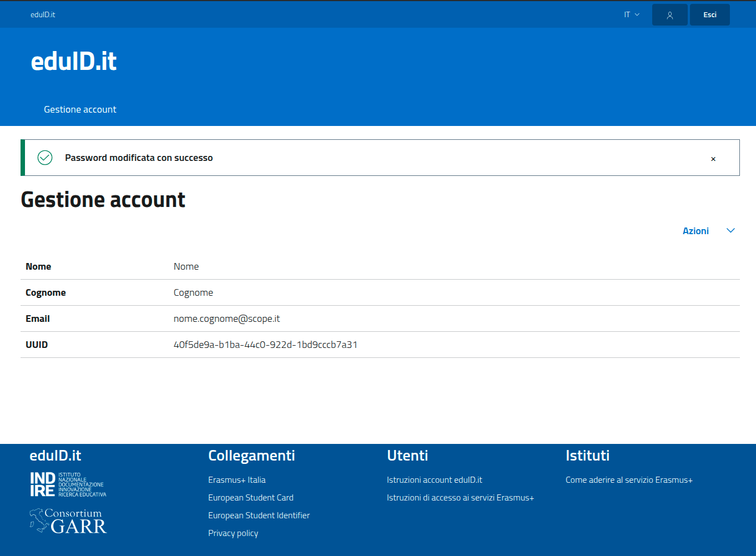Click the user profile icon button
Image resolution: width=756 pixels, height=556 pixels.
669,15
